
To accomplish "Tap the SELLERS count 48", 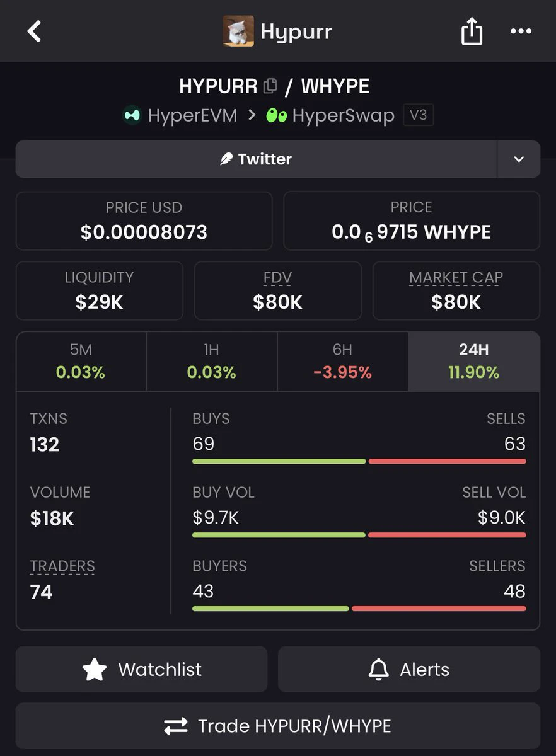I will (x=515, y=592).
